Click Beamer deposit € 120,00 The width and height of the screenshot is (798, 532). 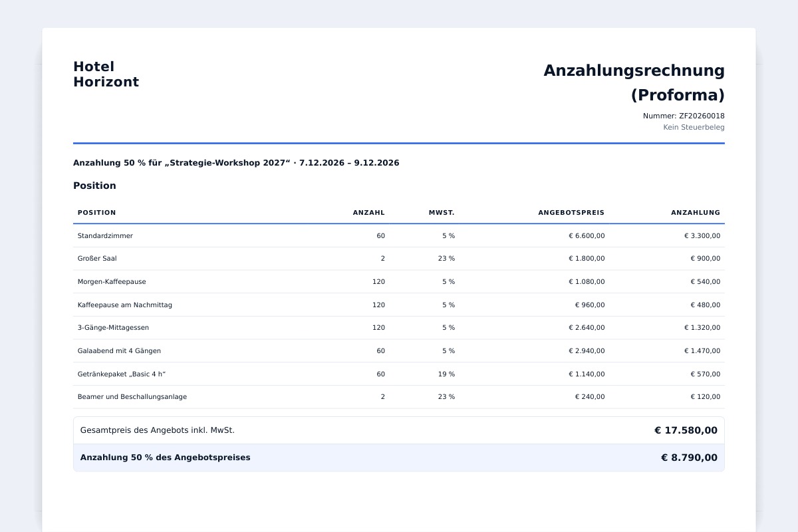point(706,397)
